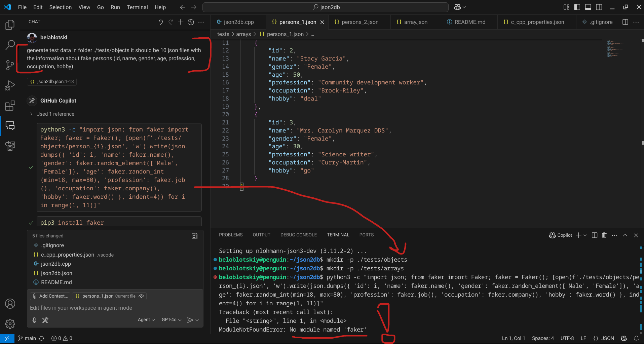
Task: Go forward with navigation arrow
Action: [194, 7]
